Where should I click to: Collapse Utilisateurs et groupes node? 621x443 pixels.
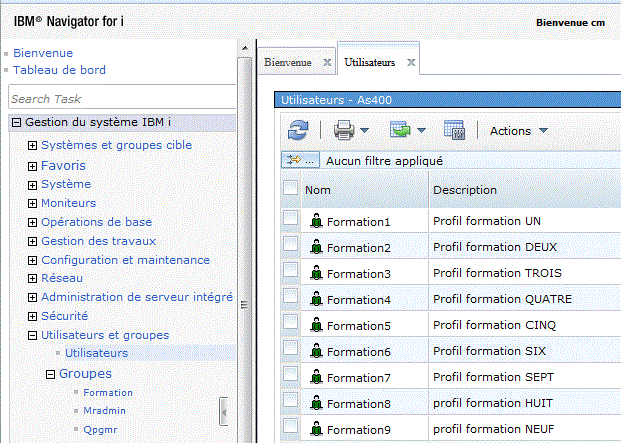(32, 336)
